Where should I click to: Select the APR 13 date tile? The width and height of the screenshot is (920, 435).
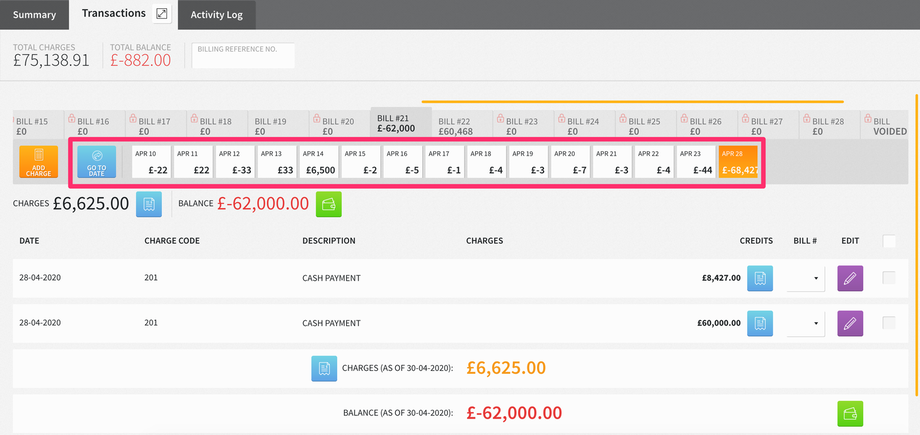pos(277,162)
